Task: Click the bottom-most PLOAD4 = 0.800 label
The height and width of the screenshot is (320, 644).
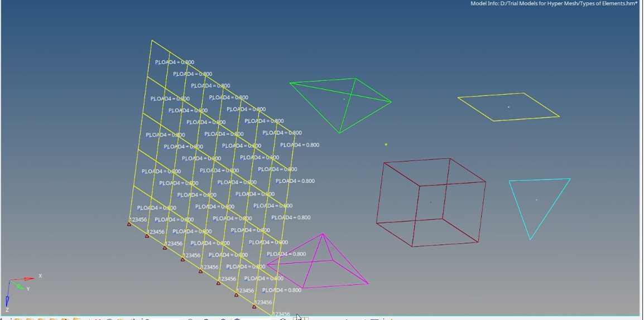Action: coord(281,290)
